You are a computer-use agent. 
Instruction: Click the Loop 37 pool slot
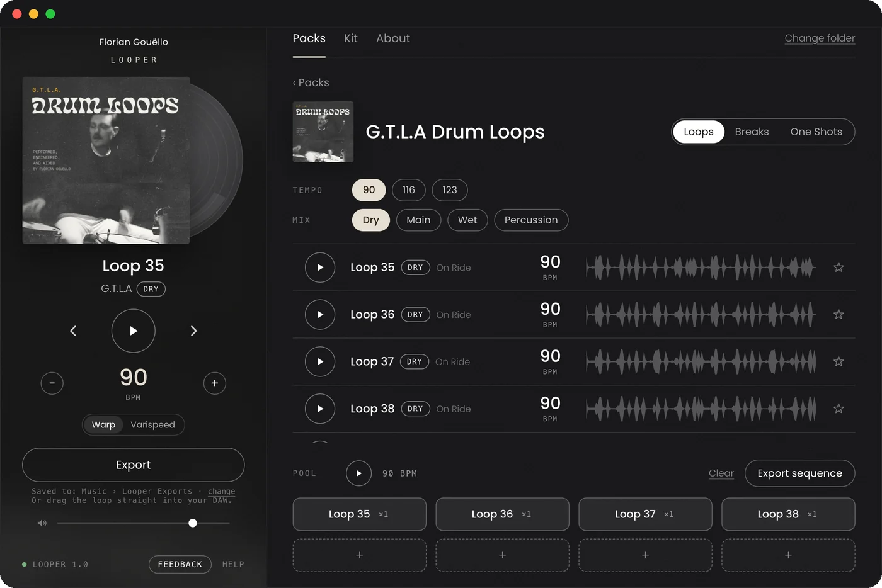click(645, 514)
